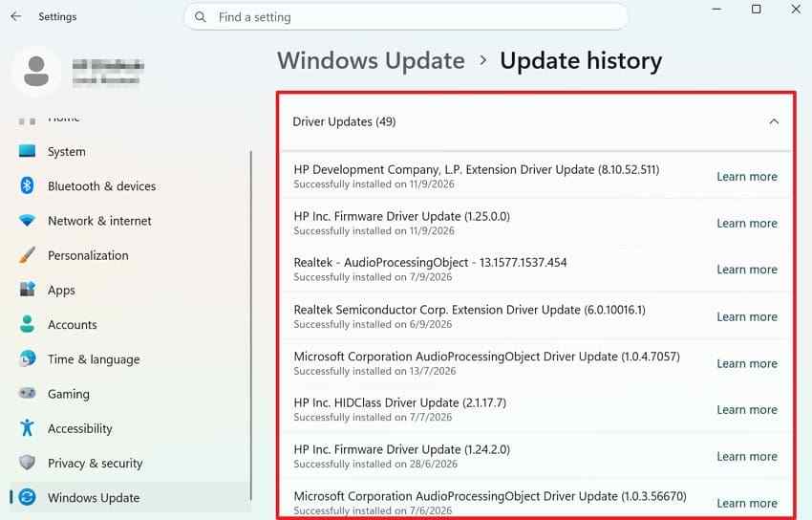The image size is (812, 520).
Task: Click the Settings window title text
Action: 57,16
